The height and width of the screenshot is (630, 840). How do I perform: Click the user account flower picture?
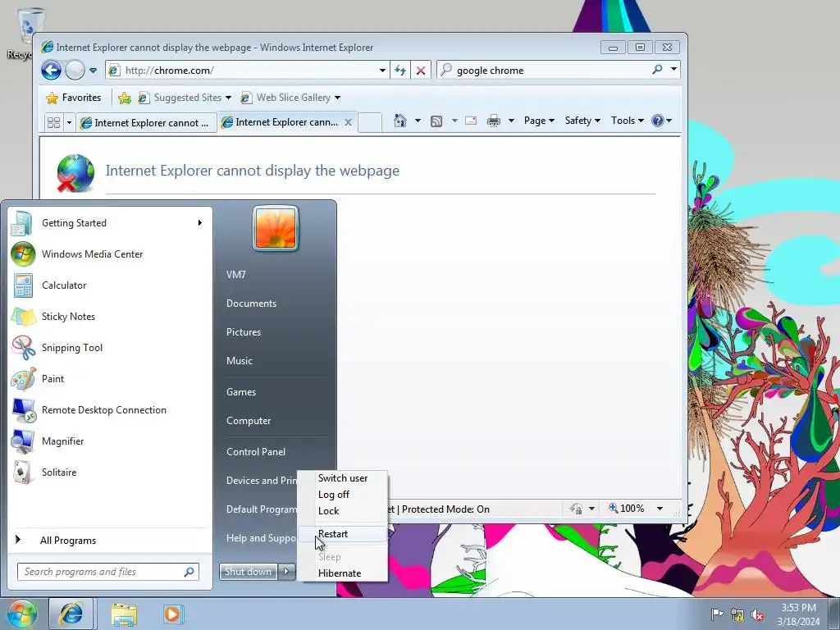click(276, 228)
